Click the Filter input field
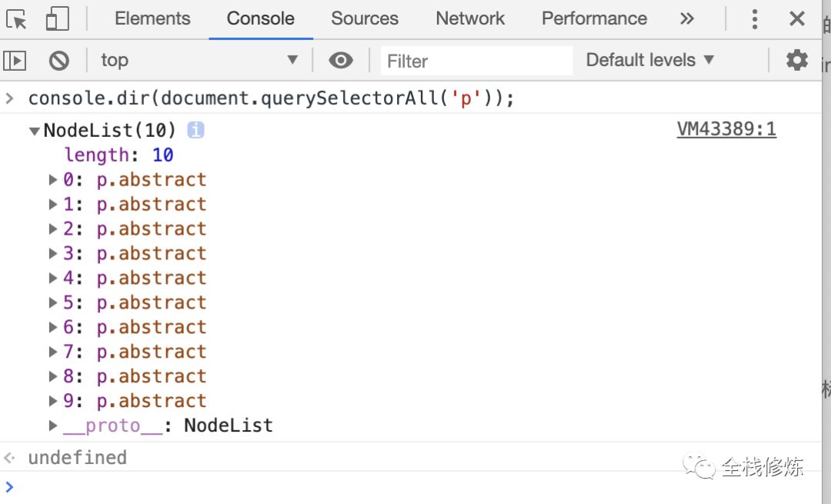 (477, 61)
